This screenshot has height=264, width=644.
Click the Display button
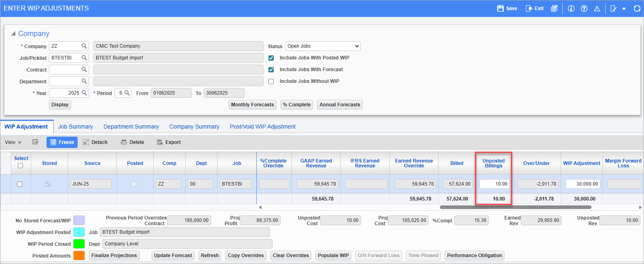coord(60,105)
